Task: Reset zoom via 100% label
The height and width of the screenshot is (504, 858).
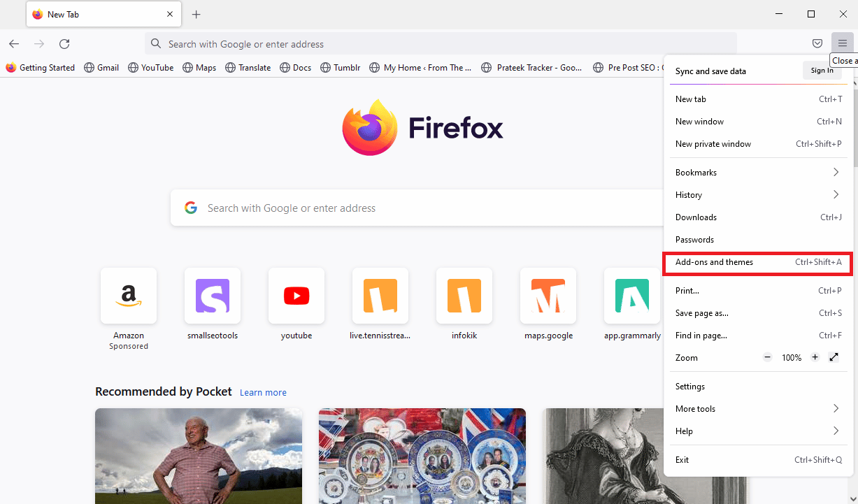Action: (792, 357)
